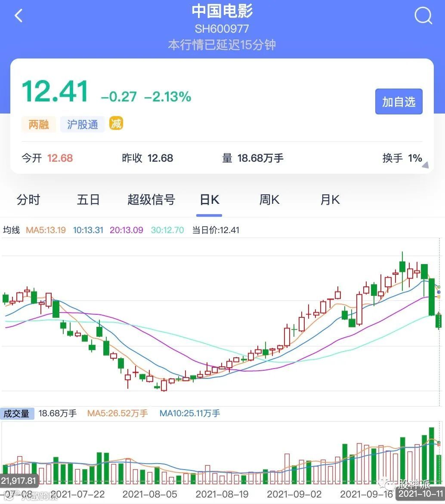The image size is (445, 504).
Task: Click title 中国电影
Action: (222, 11)
